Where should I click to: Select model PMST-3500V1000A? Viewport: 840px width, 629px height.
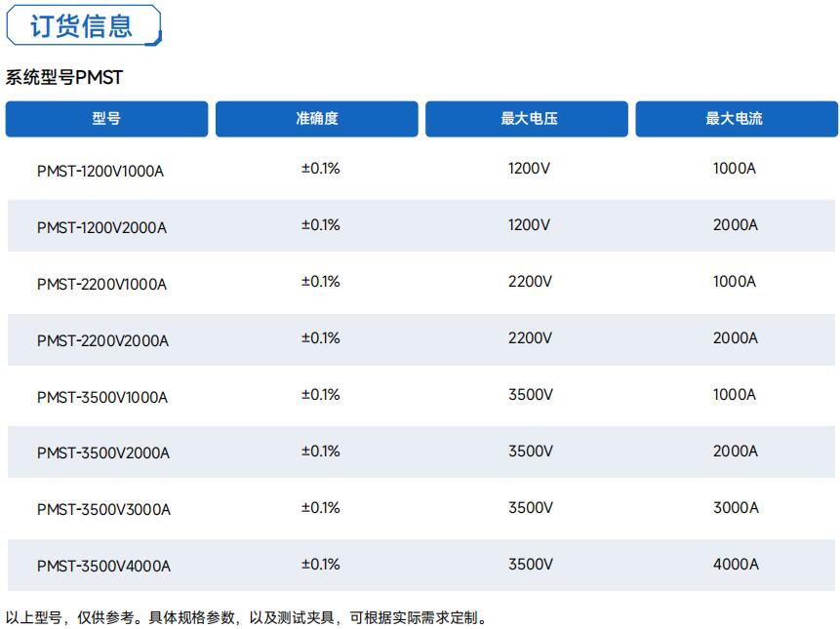tap(102, 398)
